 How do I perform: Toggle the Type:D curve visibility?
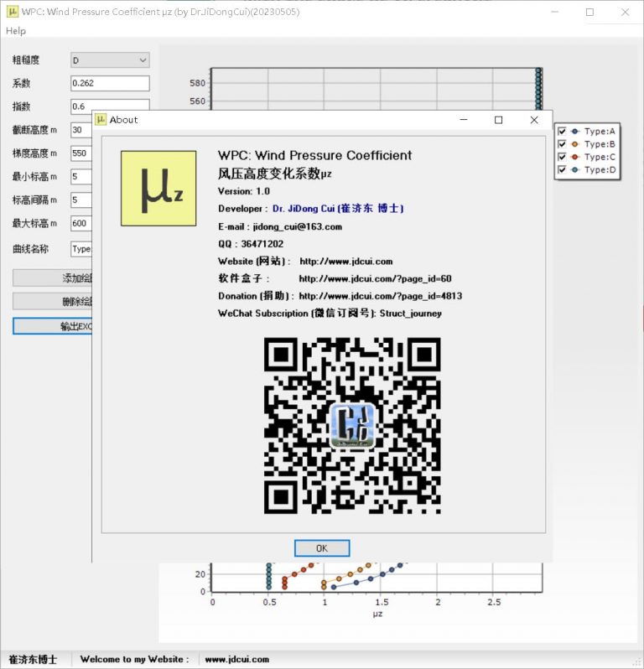pyautogui.click(x=563, y=170)
